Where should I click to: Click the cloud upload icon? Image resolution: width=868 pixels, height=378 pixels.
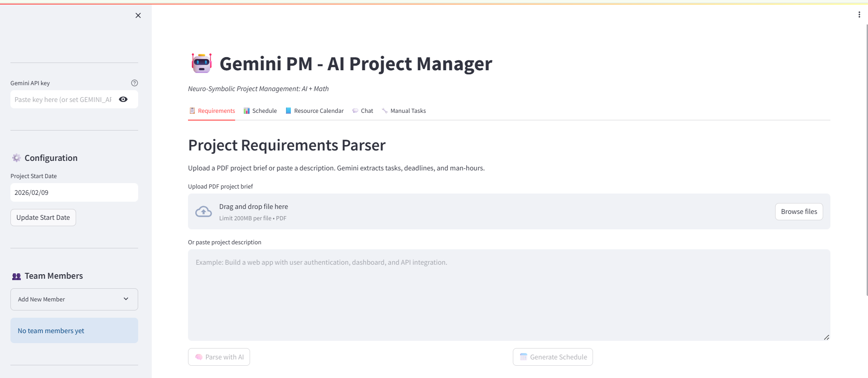[x=203, y=212]
